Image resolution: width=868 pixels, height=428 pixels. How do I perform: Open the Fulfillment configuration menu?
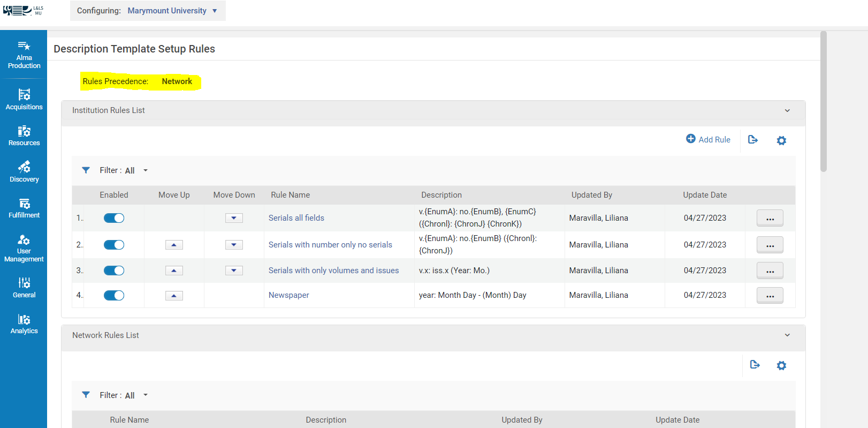click(24, 208)
